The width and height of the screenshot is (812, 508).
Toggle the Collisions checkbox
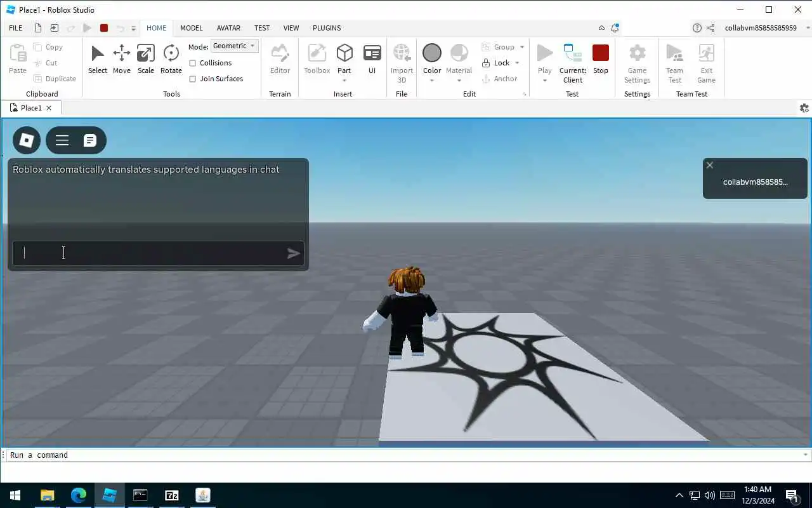click(193, 63)
